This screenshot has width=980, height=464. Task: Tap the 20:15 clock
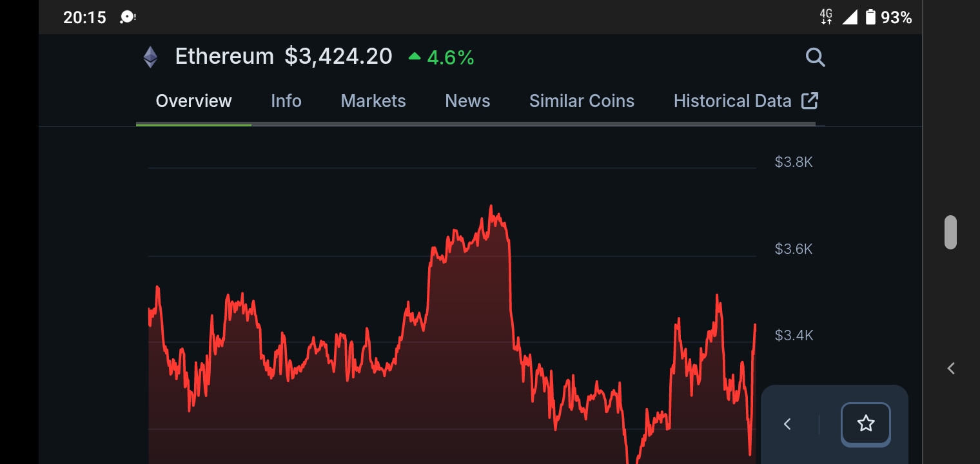(x=84, y=17)
